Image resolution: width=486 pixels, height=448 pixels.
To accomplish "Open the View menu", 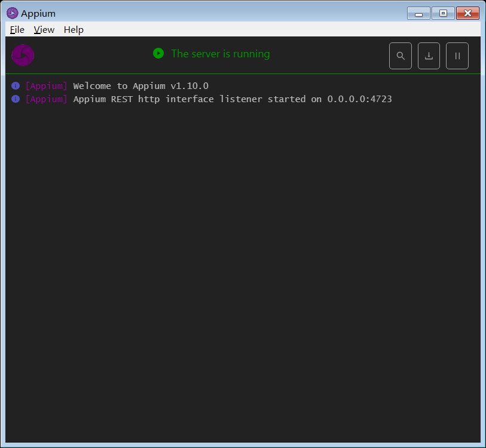I will [44, 29].
